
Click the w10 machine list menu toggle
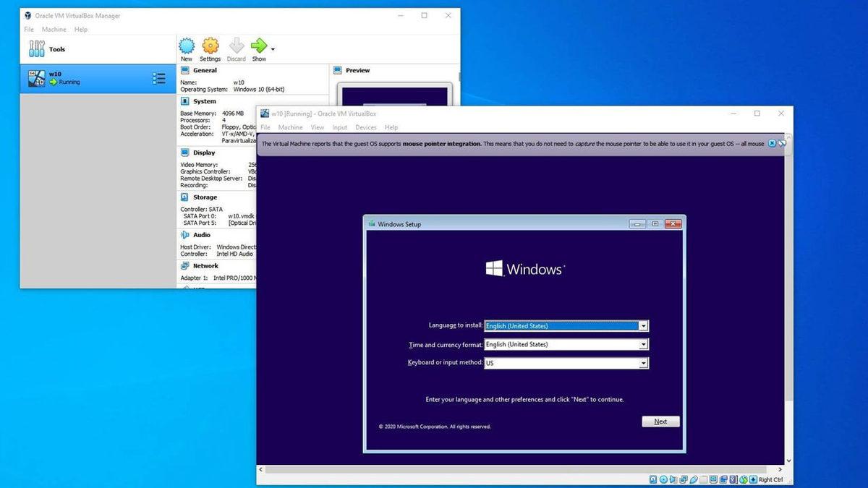coord(159,79)
